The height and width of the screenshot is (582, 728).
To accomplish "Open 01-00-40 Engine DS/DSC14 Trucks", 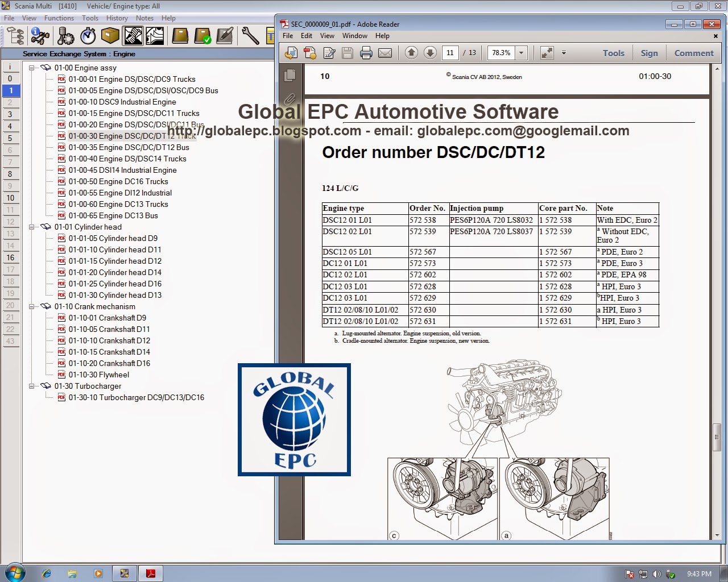I will (x=127, y=159).
